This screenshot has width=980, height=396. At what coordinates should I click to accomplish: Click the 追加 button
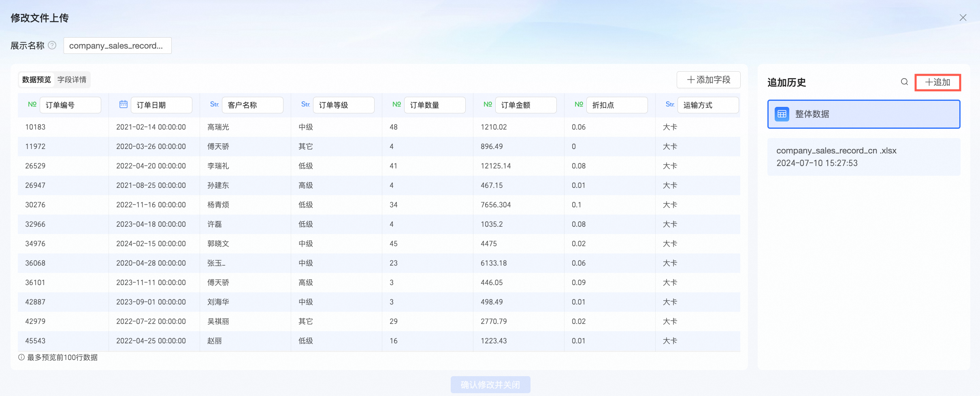pos(937,82)
